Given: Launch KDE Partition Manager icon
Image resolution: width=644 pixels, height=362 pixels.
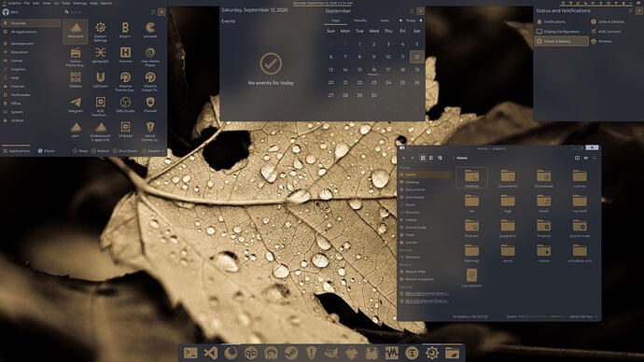Looking at the screenshot, I should point(101,106).
